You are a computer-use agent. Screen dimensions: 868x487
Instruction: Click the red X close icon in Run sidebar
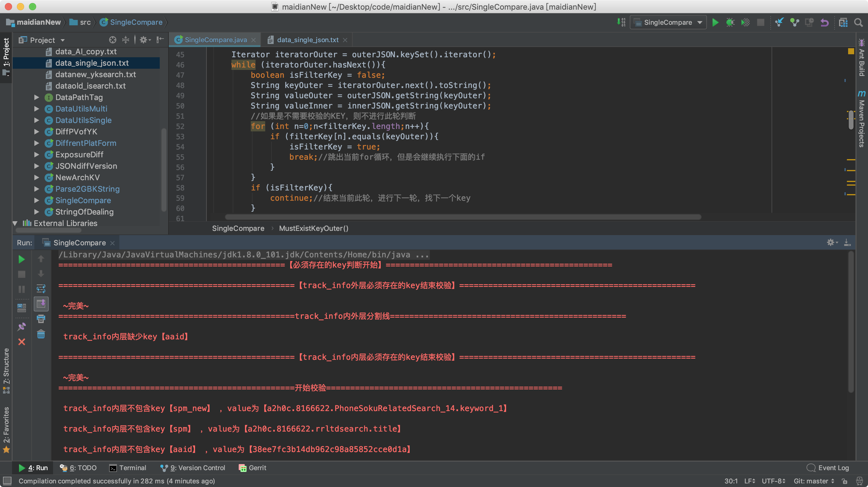[22, 342]
